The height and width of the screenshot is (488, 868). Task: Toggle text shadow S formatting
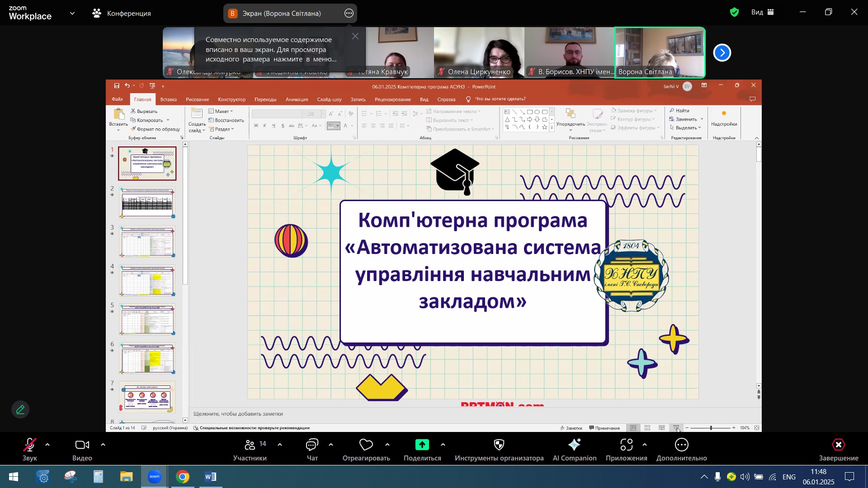(x=283, y=126)
